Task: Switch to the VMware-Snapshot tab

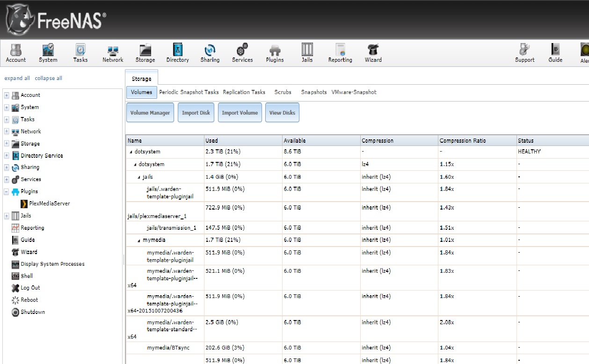Action: (354, 92)
